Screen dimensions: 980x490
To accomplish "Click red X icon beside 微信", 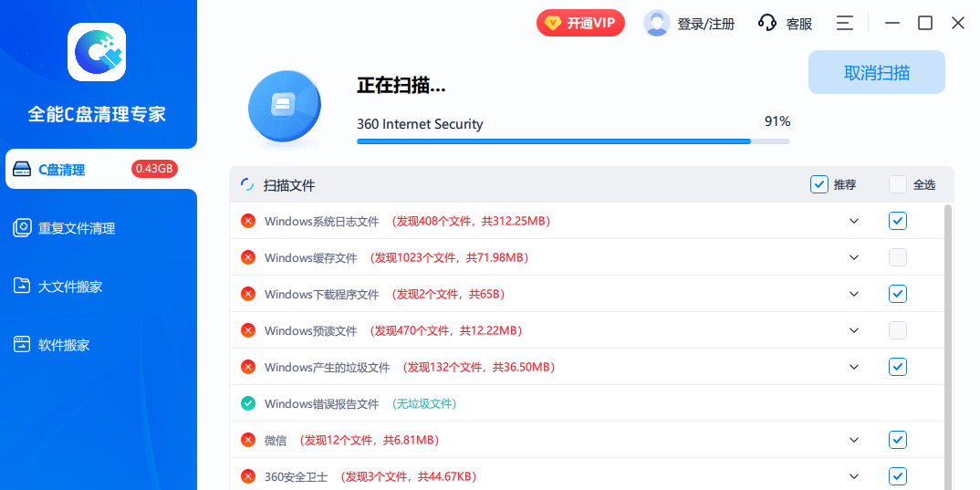I will (x=248, y=440).
